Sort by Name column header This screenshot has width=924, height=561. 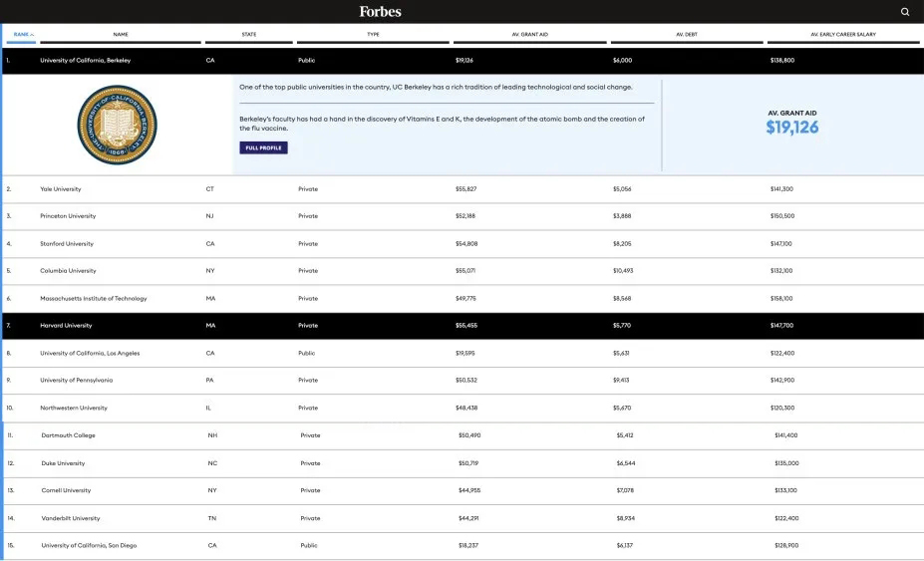coord(121,34)
